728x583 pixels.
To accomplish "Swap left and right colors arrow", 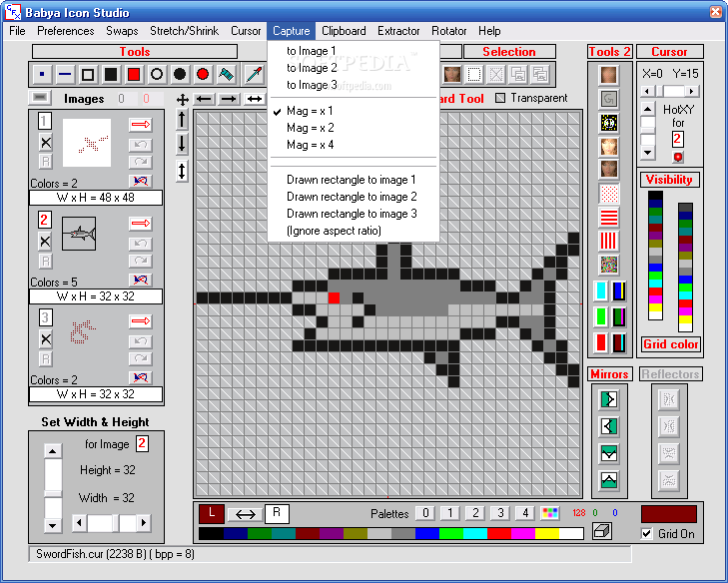I will 245,514.
